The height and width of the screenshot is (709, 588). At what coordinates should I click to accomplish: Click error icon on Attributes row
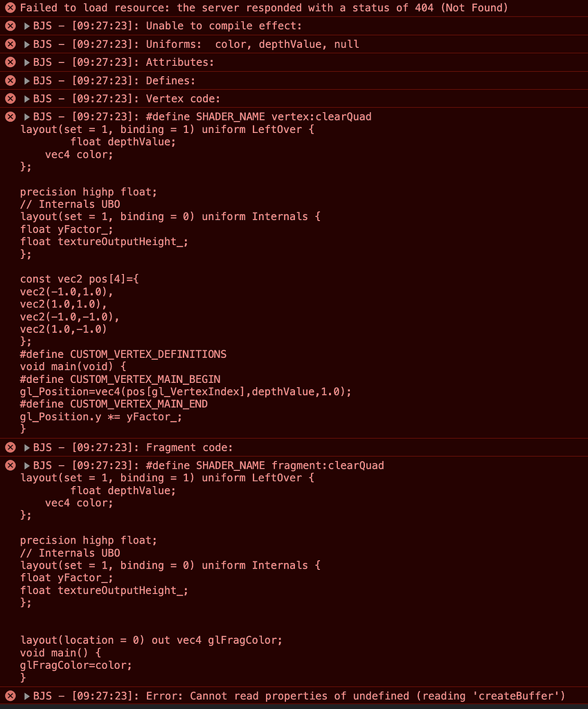click(x=10, y=62)
